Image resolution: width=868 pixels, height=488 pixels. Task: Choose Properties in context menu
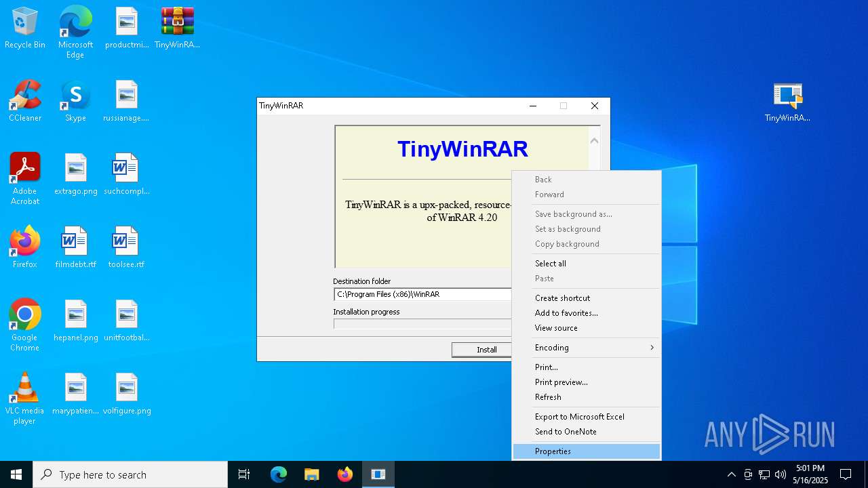(x=587, y=451)
